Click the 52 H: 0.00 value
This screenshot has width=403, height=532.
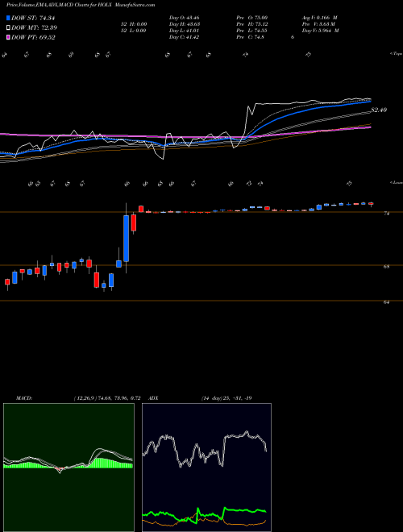pyautogui.click(x=133, y=24)
